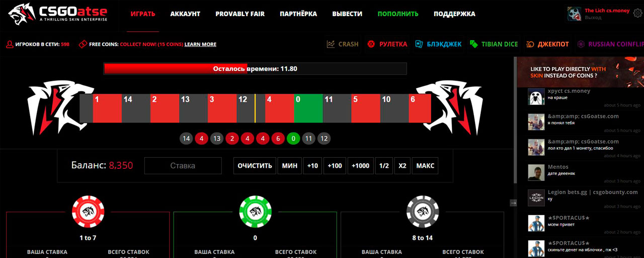Focus the Ставка bet input field
The width and height of the screenshot is (644, 258).
(183, 166)
